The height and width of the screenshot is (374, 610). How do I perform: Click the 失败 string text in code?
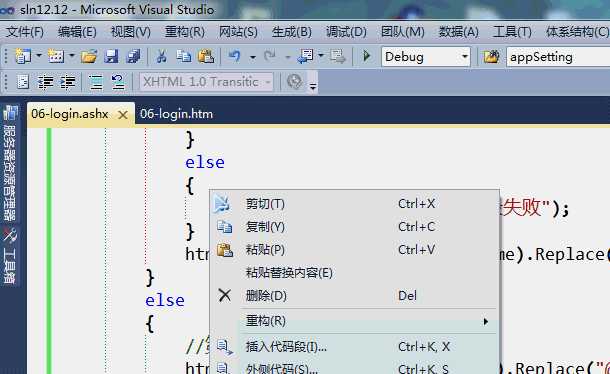click(521, 208)
